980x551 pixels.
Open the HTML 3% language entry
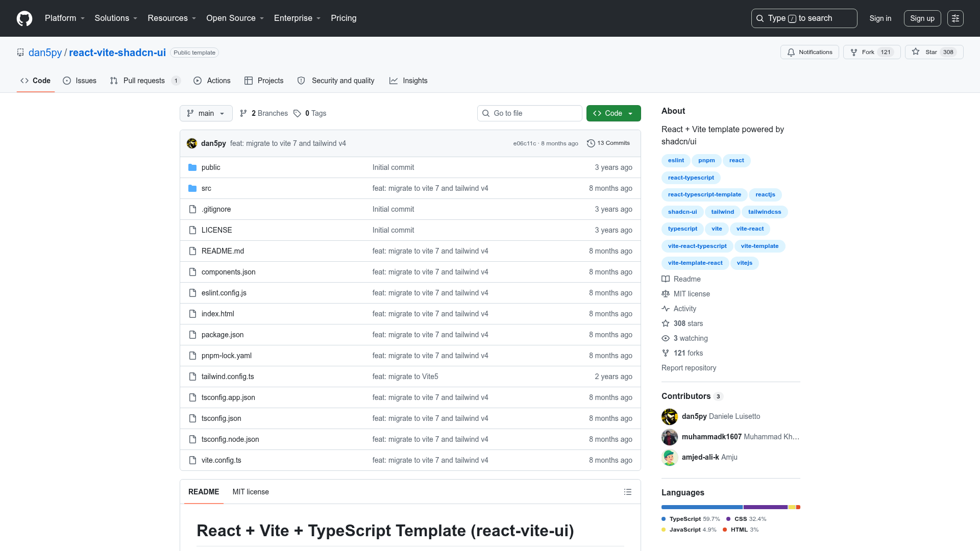(x=741, y=530)
